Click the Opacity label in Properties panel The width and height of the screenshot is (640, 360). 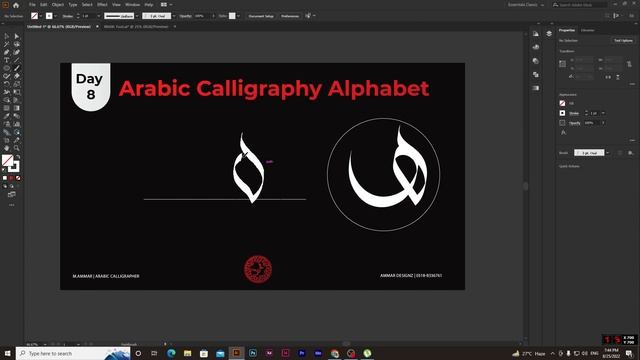click(x=575, y=123)
